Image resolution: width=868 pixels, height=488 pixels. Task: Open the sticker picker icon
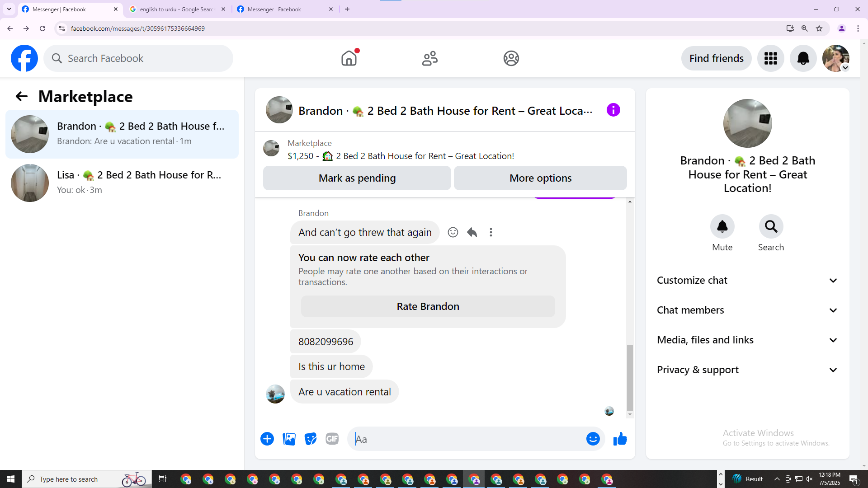[311, 439]
